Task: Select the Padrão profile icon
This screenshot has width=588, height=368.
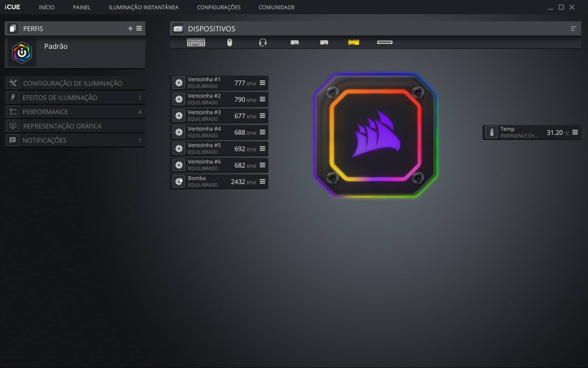Action: tap(22, 53)
